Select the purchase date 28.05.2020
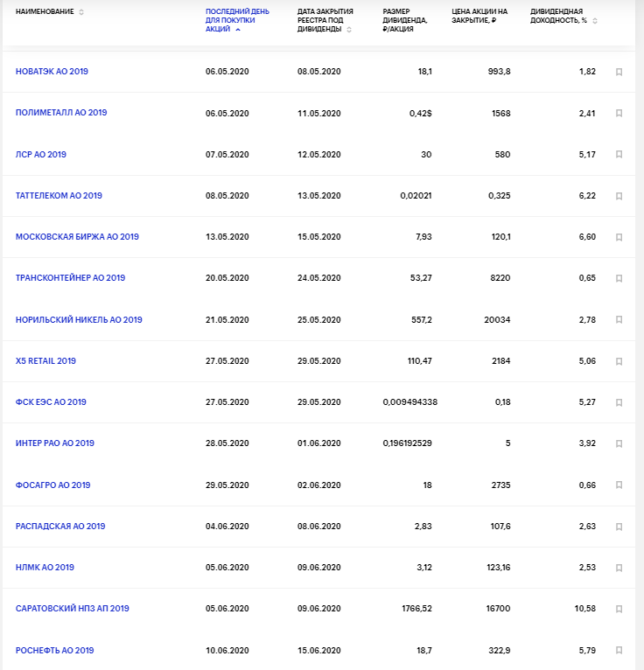Screen dimensions: 644x670 click(227, 443)
